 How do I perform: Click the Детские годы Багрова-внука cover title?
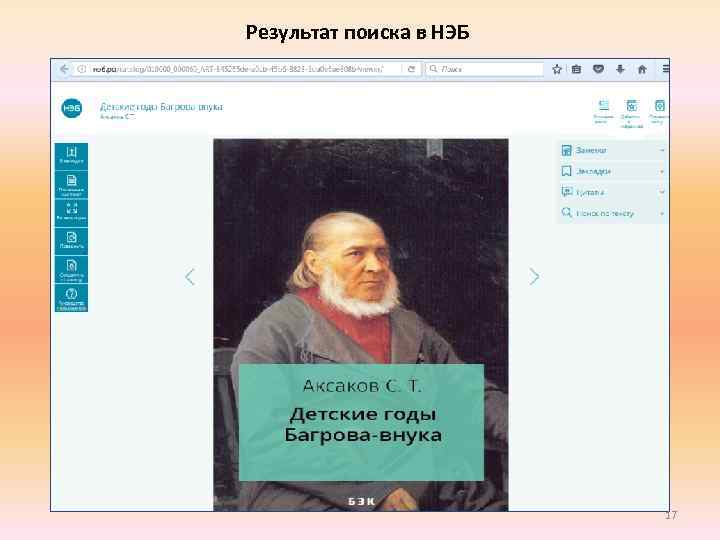tap(363, 424)
